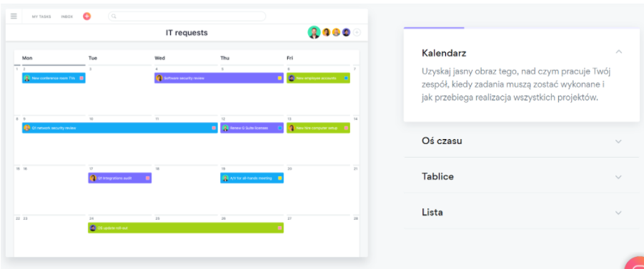Collapse the Kalendarz section chevron

point(619,51)
